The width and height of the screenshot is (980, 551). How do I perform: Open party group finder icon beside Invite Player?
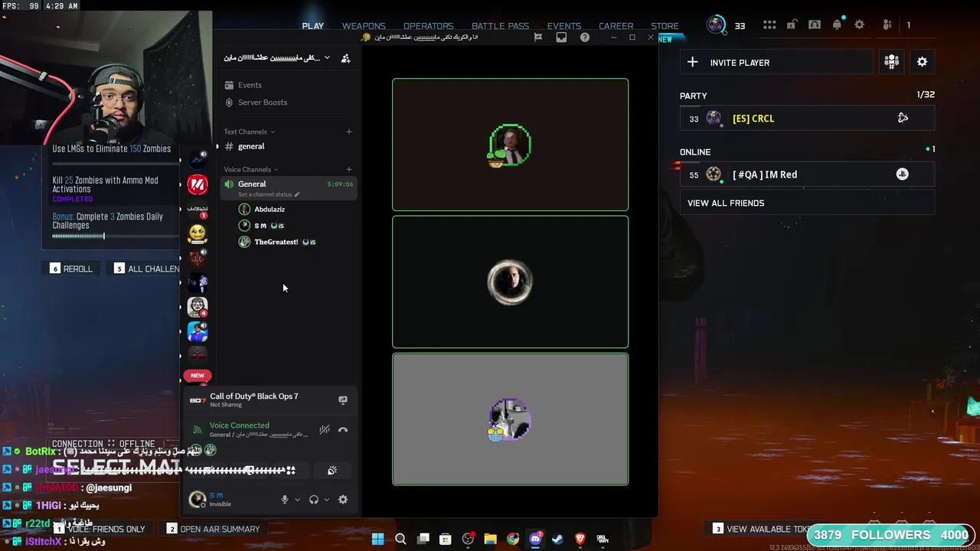click(891, 62)
